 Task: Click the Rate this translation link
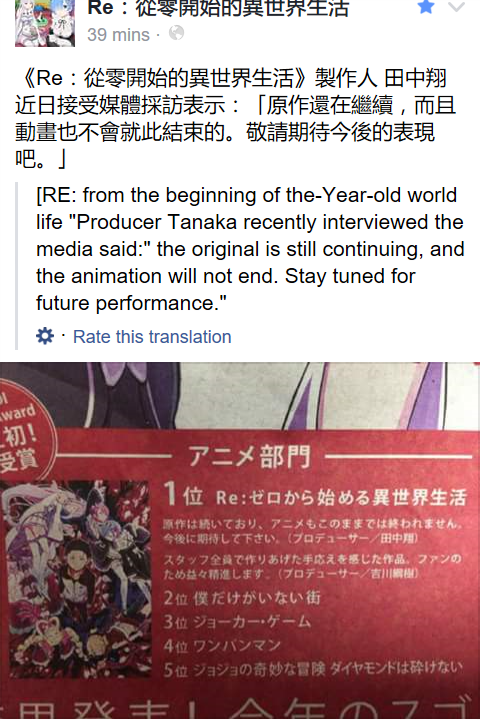coord(152,337)
